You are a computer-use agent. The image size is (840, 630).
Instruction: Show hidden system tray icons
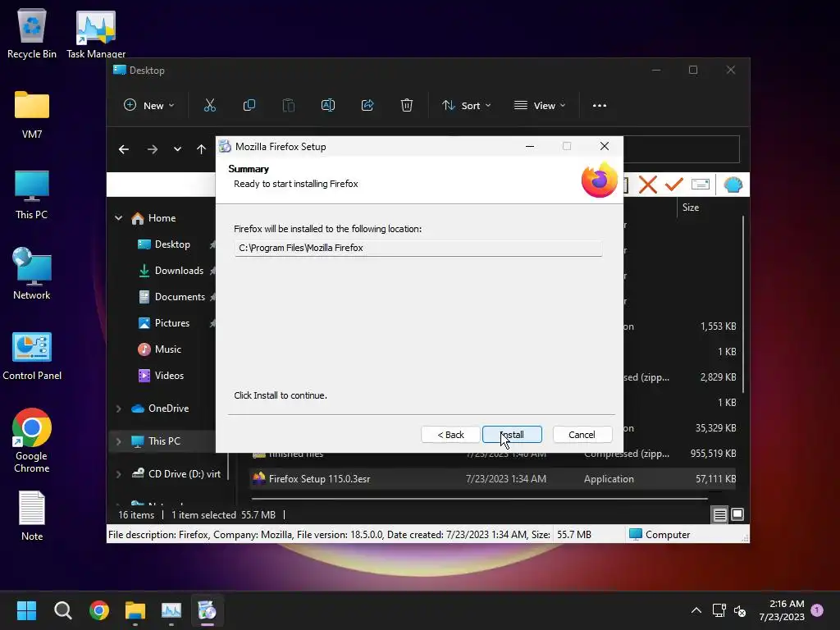pos(696,610)
